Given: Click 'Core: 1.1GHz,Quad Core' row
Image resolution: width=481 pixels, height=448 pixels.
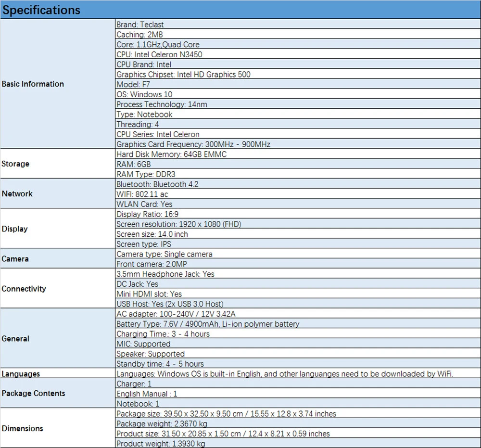Looking at the screenshot, I should [298, 44].
